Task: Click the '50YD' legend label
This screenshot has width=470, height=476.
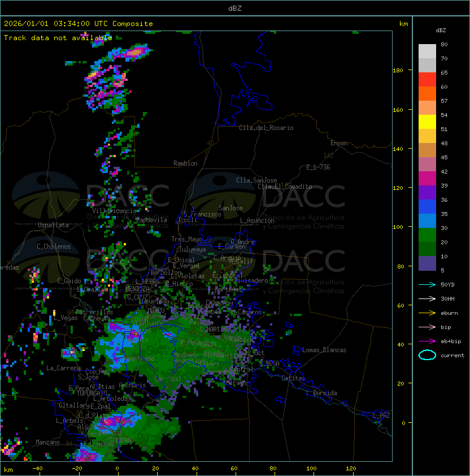Action: pos(447,284)
